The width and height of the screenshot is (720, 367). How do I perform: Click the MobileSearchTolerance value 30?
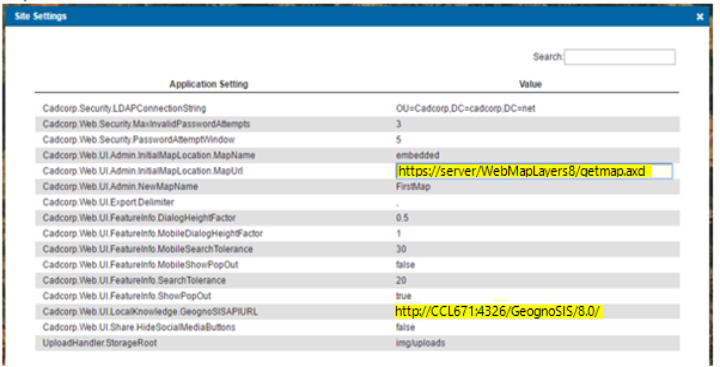pyautogui.click(x=401, y=249)
